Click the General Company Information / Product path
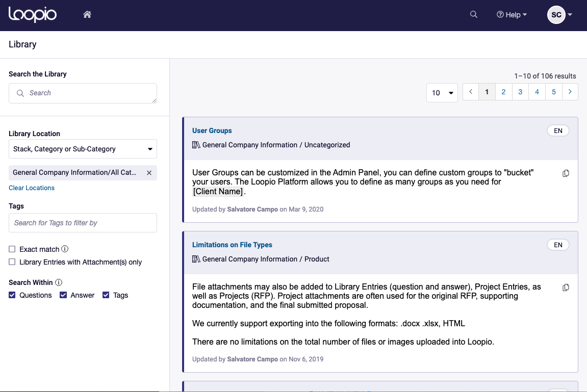Viewport: 587px width, 392px height. pyautogui.click(x=266, y=259)
